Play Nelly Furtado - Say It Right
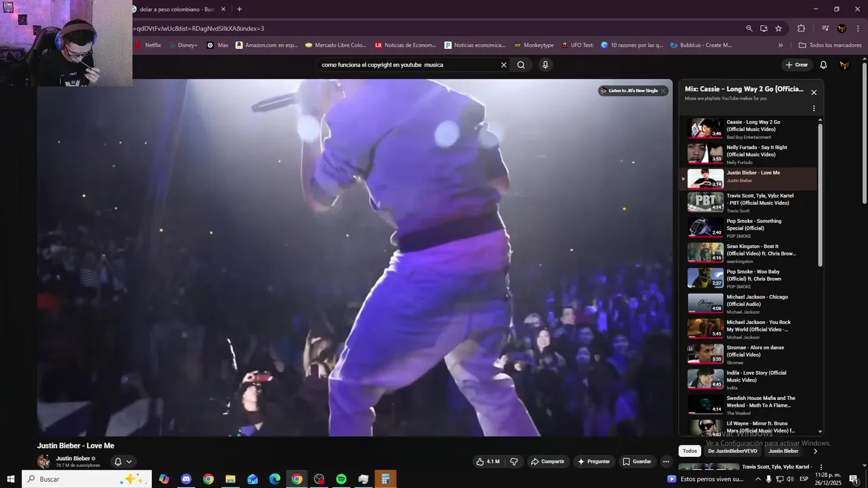The height and width of the screenshot is (488, 868). click(x=749, y=155)
